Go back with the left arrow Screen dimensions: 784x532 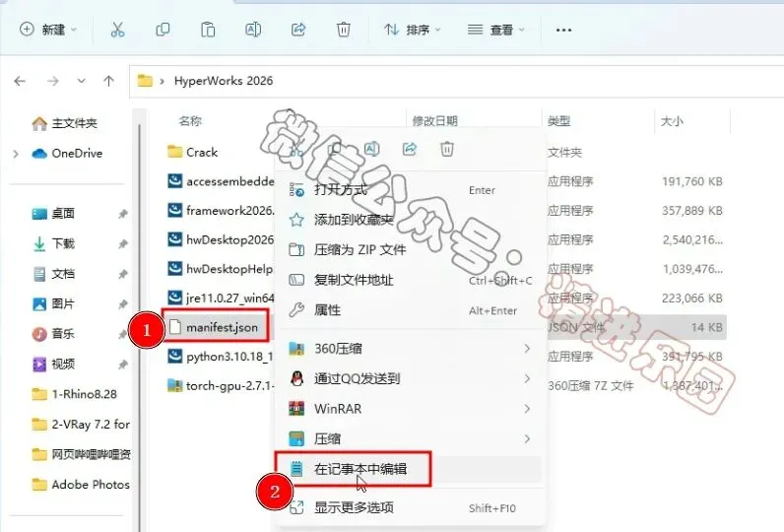pyautogui.click(x=20, y=81)
